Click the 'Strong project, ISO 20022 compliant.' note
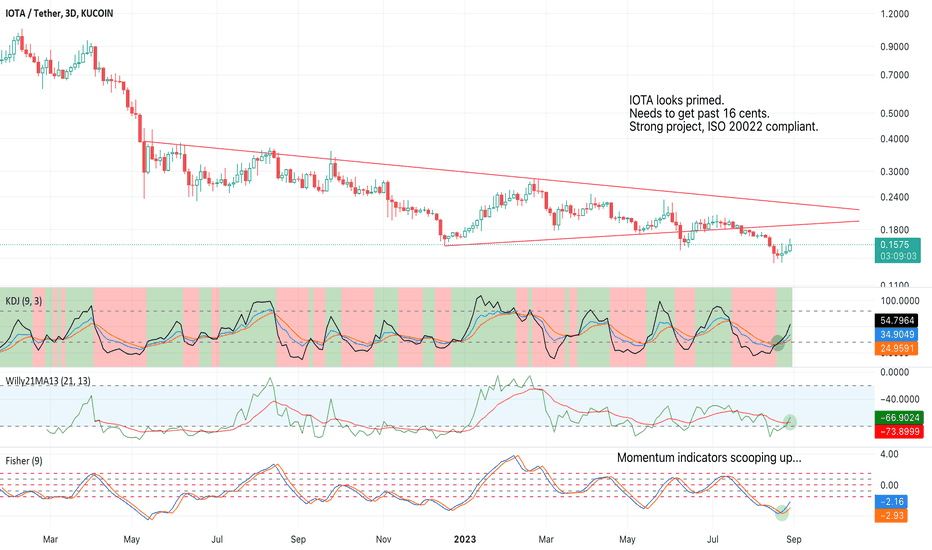The image size is (932, 550). click(x=723, y=126)
